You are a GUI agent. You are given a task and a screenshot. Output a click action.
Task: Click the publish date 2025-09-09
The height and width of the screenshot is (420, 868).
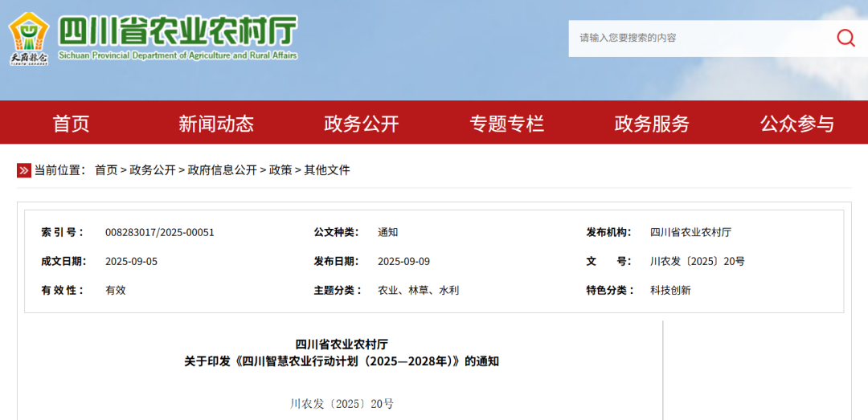(x=403, y=262)
